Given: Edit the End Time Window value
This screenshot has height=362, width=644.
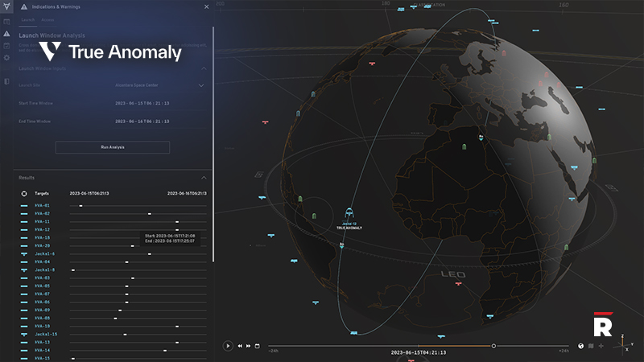Looking at the screenshot, I should tap(142, 121).
